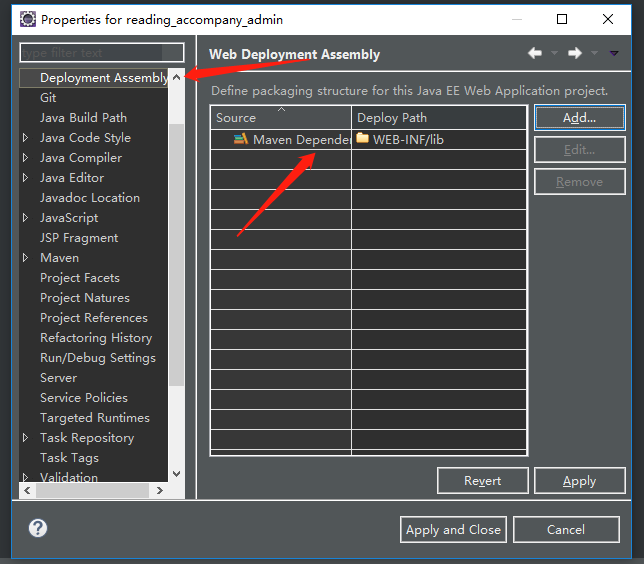Open Run/Debug Settings page

(x=98, y=358)
